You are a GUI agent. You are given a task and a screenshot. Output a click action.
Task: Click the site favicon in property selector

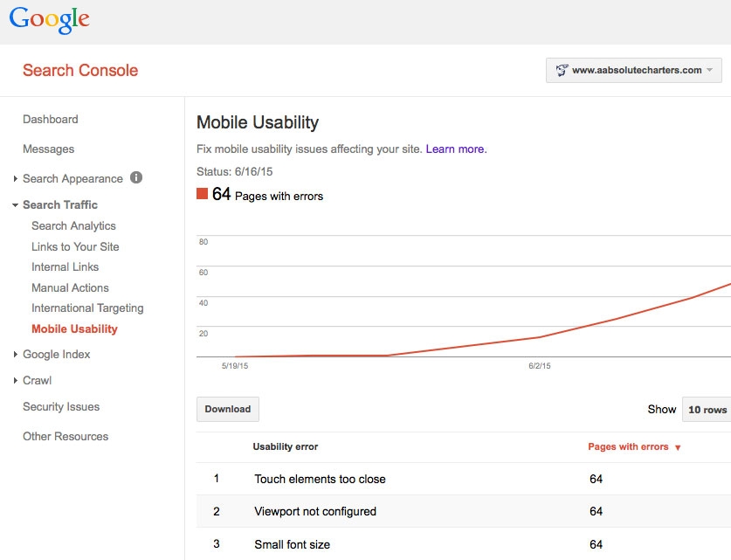[562, 71]
